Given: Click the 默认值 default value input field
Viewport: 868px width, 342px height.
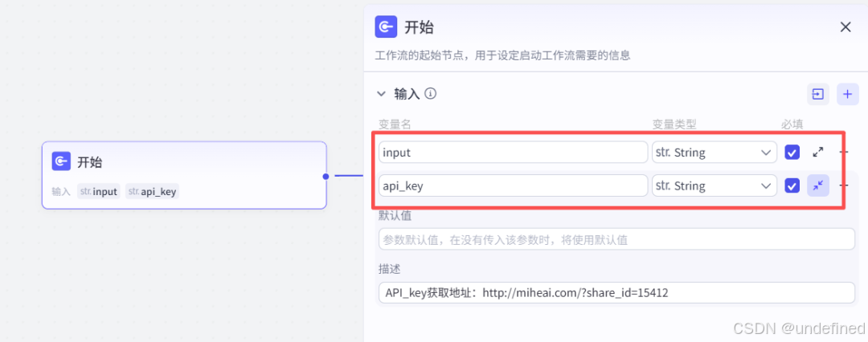Looking at the screenshot, I should click(x=616, y=239).
